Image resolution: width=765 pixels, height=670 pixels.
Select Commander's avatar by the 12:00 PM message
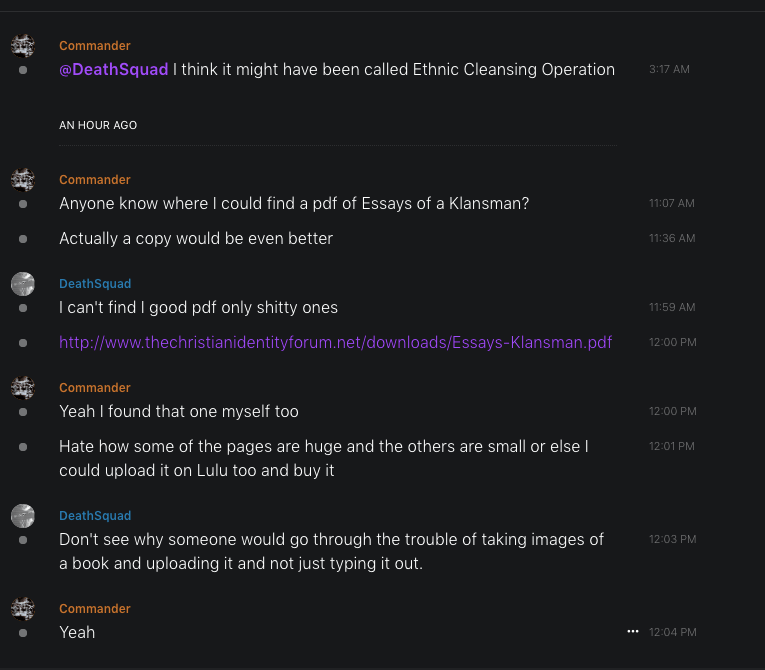tap(22, 388)
